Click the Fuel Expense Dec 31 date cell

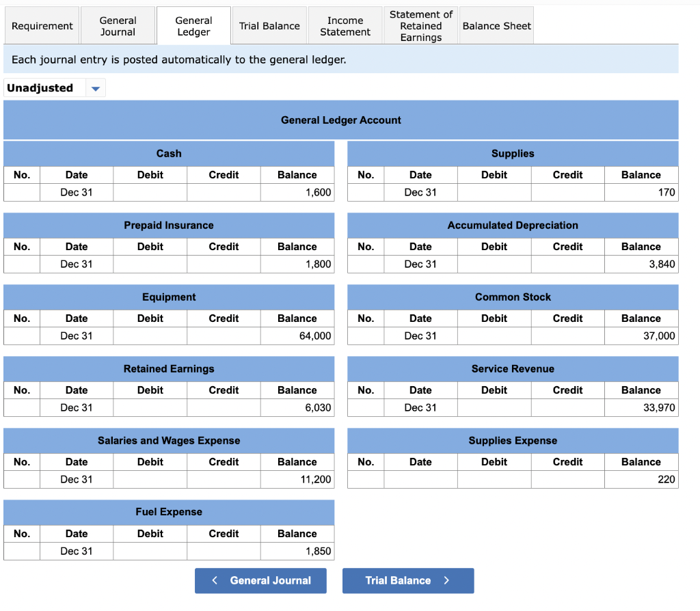pyautogui.click(x=77, y=551)
